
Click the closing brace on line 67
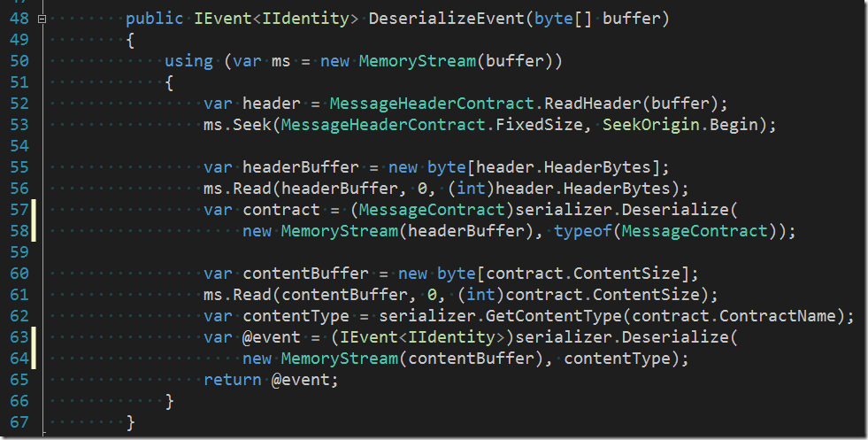click(x=131, y=422)
